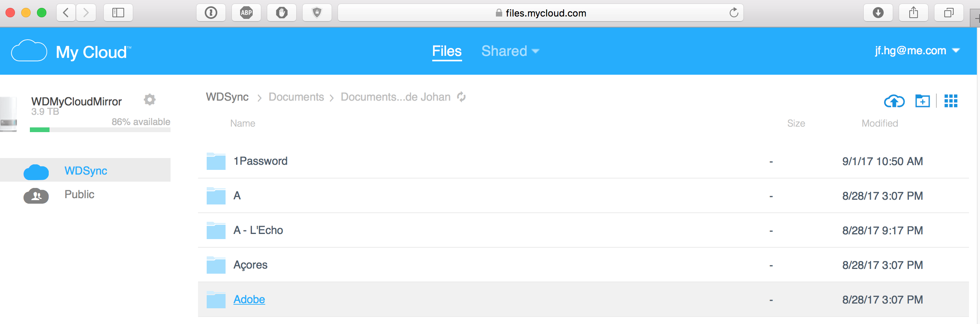
Task: Click the My Cloud logo
Action: pyautogui.click(x=71, y=52)
